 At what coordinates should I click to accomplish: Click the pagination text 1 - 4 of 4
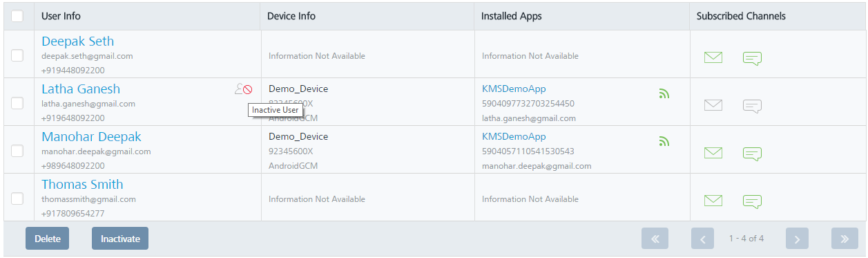click(746, 239)
